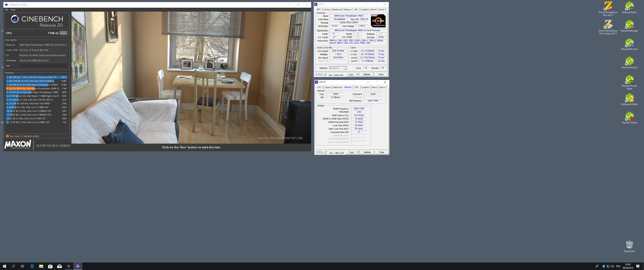Click the Cinebench Info input field
Screen dimensions: 644x270
click(43, 66)
